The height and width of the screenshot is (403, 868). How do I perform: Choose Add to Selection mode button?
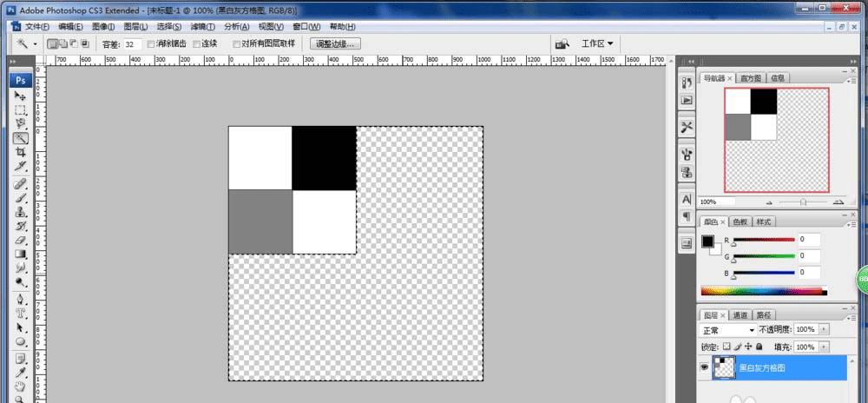pyautogui.click(x=63, y=43)
